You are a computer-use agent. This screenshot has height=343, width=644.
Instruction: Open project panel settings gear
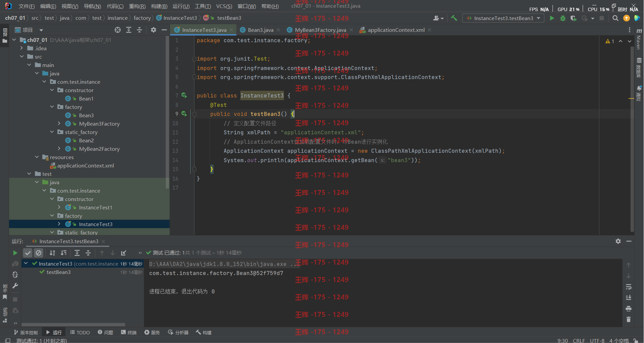(154, 30)
